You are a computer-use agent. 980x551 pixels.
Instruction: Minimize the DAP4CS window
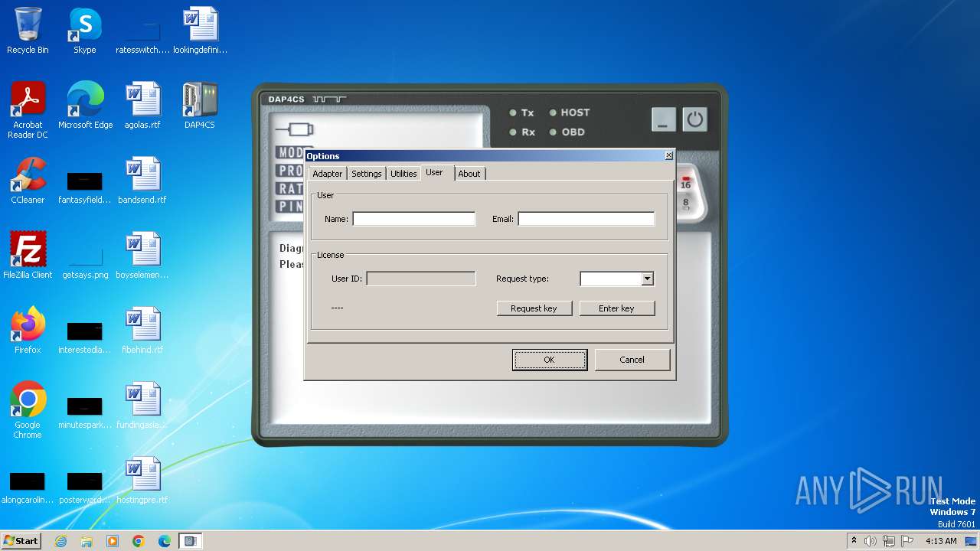coord(664,119)
